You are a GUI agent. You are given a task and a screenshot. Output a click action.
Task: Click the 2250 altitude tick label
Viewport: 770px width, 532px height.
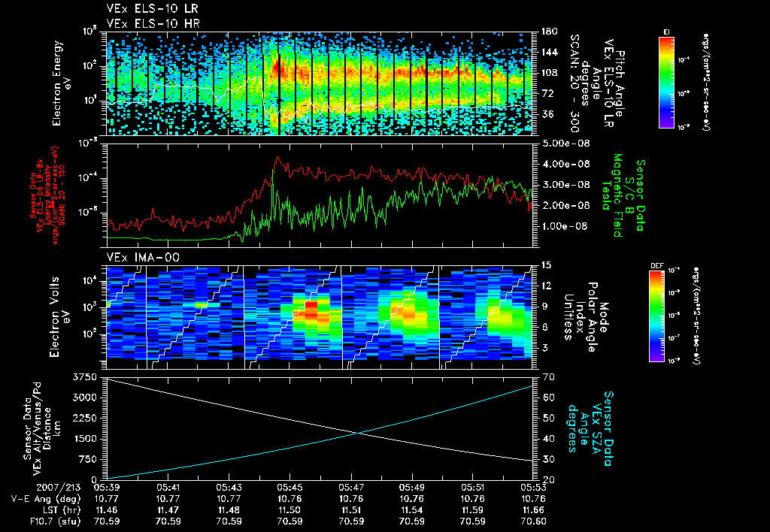(x=85, y=418)
